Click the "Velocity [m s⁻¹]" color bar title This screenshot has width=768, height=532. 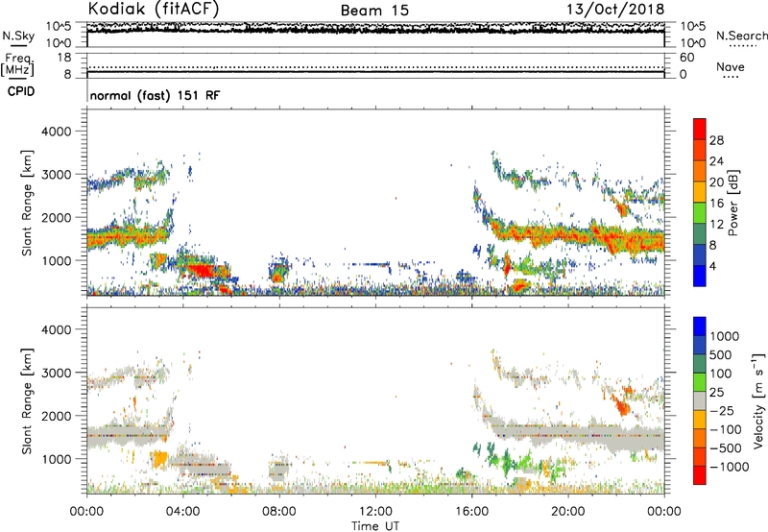(758, 400)
